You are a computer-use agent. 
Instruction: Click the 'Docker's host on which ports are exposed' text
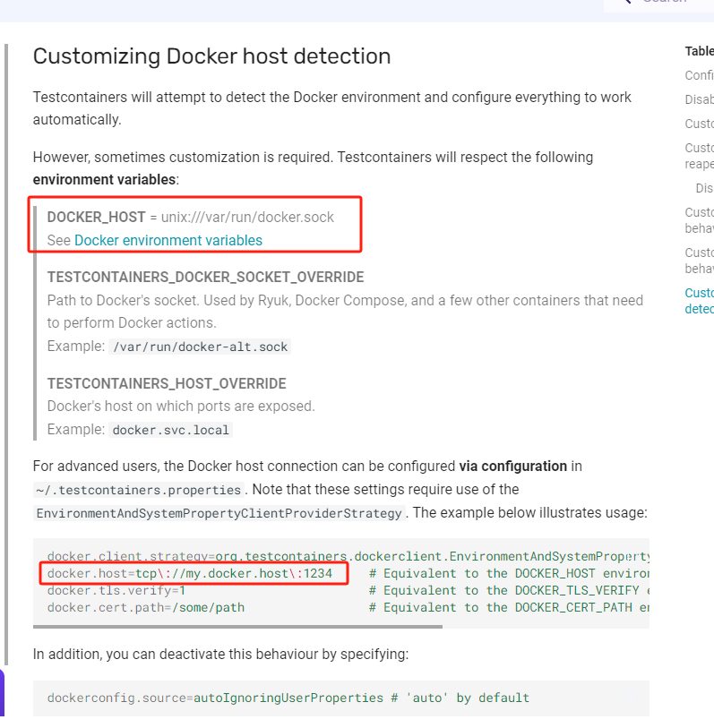pos(181,407)
